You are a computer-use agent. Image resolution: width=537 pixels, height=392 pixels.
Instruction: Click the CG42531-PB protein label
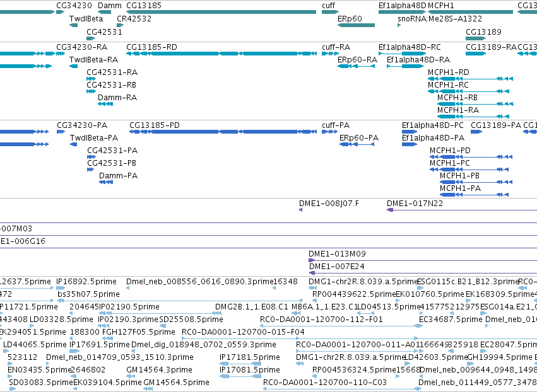tap(112, 163)
